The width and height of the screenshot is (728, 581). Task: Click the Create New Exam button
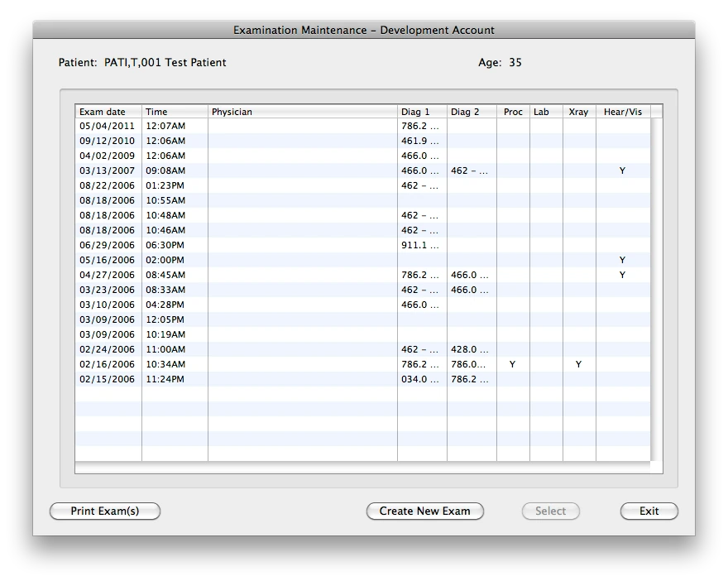click(424, 511)
